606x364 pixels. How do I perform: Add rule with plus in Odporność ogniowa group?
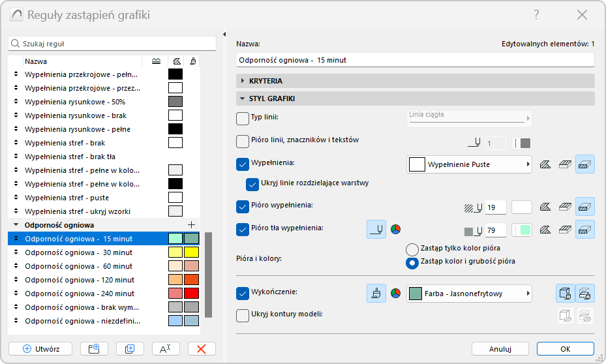point(191,225)
